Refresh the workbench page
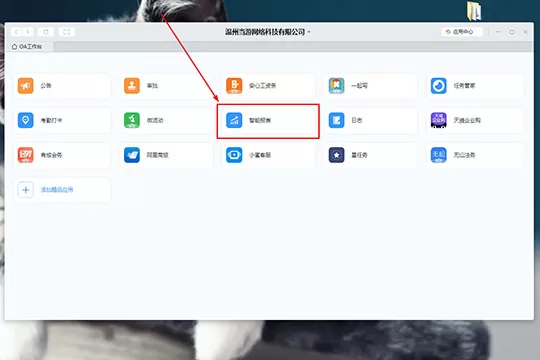Image resolution: width=540 pixels, height=360 pixels. tap(46, 32)
